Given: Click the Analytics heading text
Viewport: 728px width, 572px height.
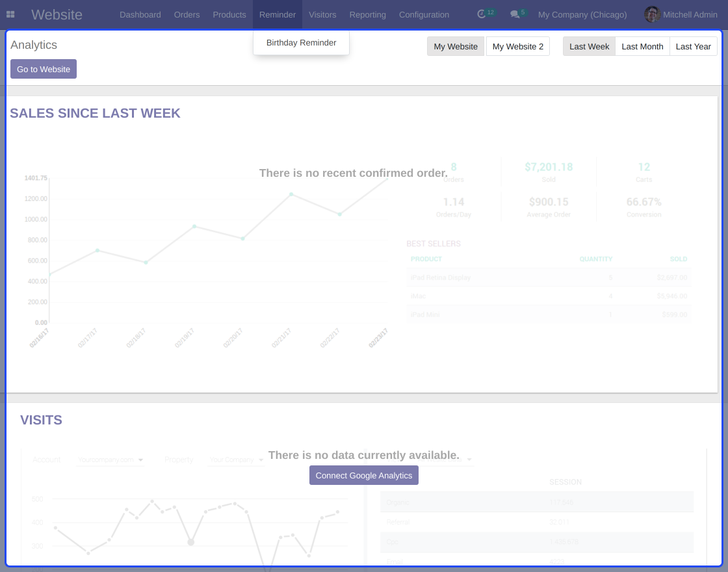Looking at the screenshot, I should (33, 45).
